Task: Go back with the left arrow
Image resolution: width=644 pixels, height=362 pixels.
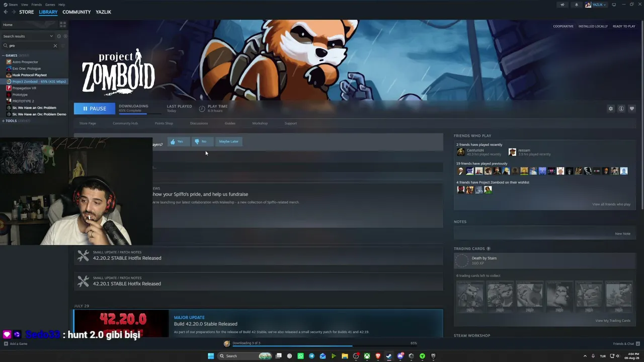Action: [6, 12]
